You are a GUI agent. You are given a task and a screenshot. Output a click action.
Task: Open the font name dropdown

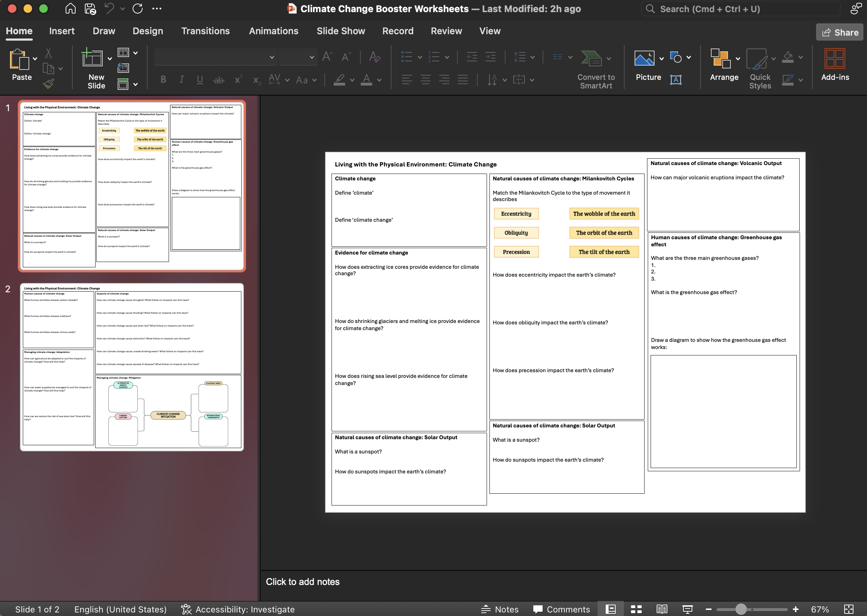272,57
